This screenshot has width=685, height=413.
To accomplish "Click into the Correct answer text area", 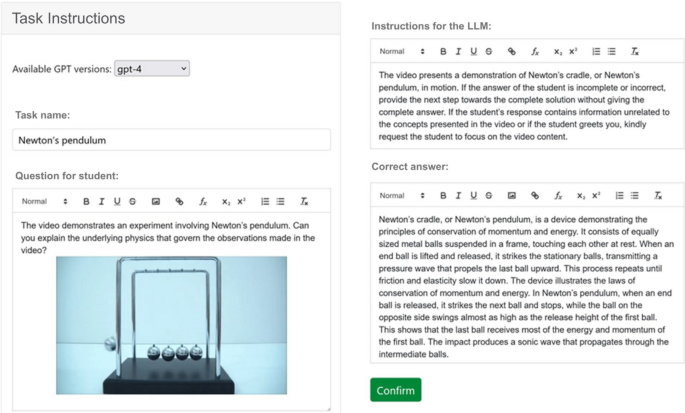I will (x=526, y=286).
